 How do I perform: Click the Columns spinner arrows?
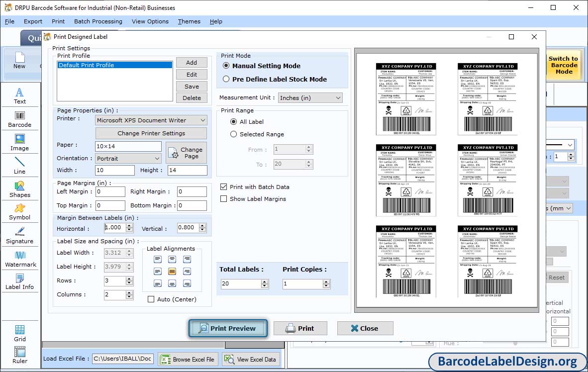pos(129,295)
